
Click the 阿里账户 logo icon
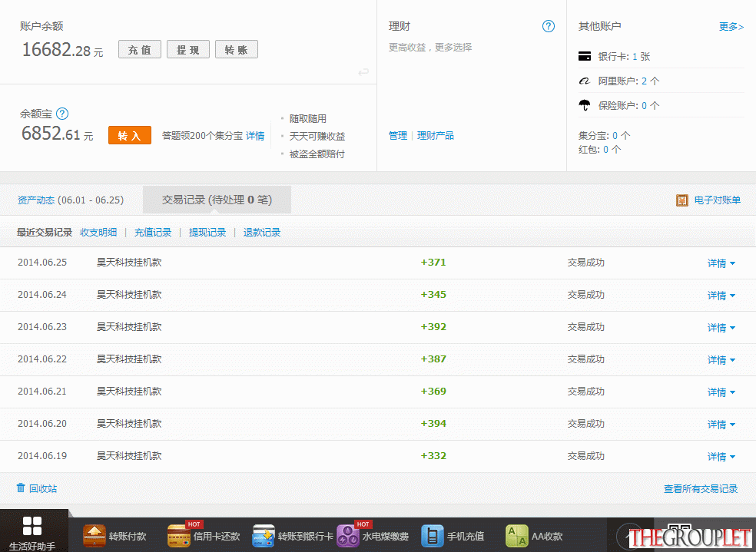(x=585, y=81)
